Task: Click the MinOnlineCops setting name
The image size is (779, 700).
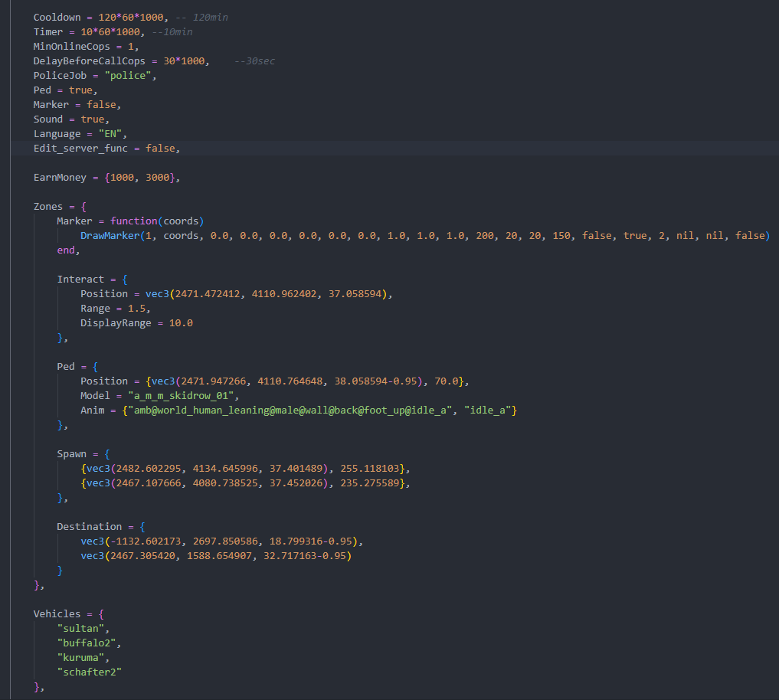Action: 71,46
